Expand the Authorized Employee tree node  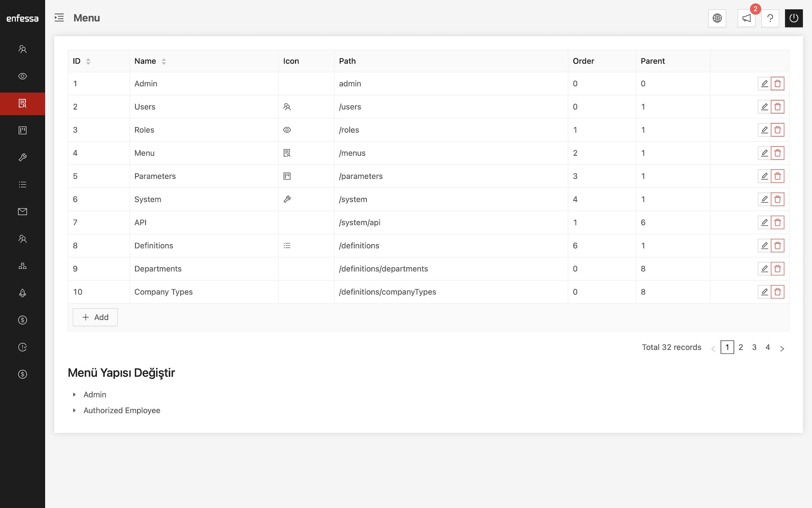click(x=74, y=410)
